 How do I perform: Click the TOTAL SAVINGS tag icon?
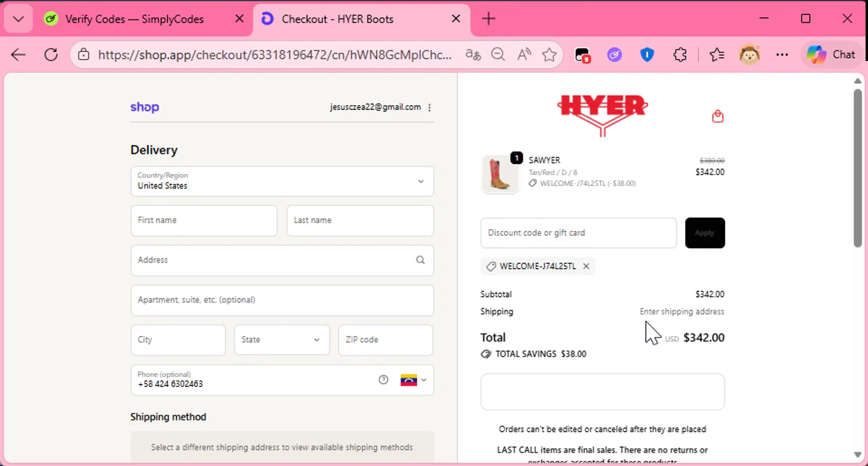click(x=486, y=354)
